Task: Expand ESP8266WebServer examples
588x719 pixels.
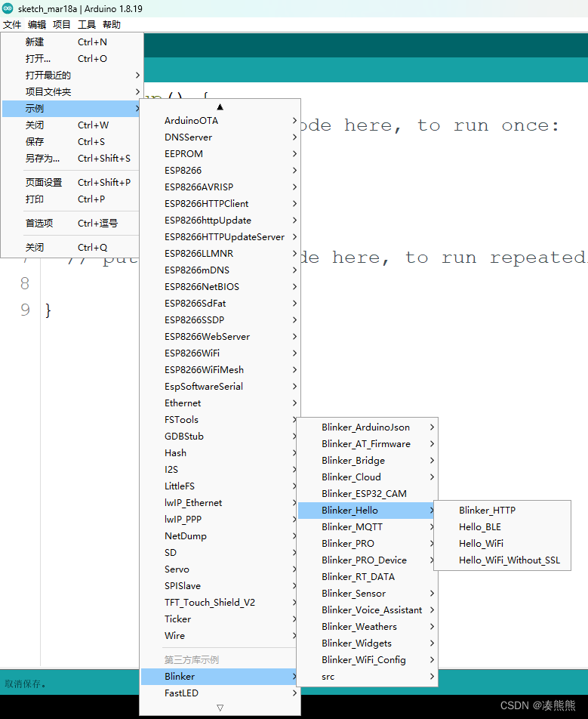Action: point(220,337)
